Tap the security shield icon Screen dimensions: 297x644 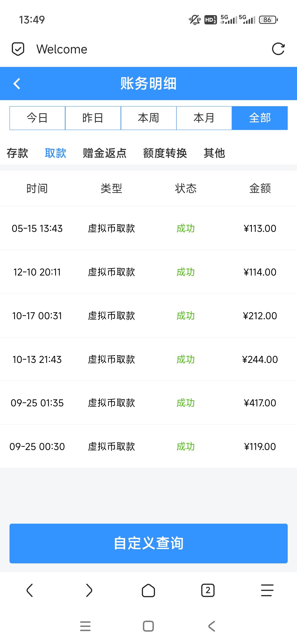(x=18, y=49)
